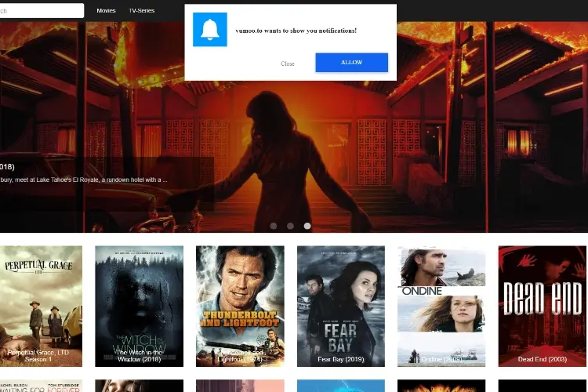This screenshot has width=588, height=392.
Task: Allow vumoo.to notifications
Action: (x=351, y=63)
